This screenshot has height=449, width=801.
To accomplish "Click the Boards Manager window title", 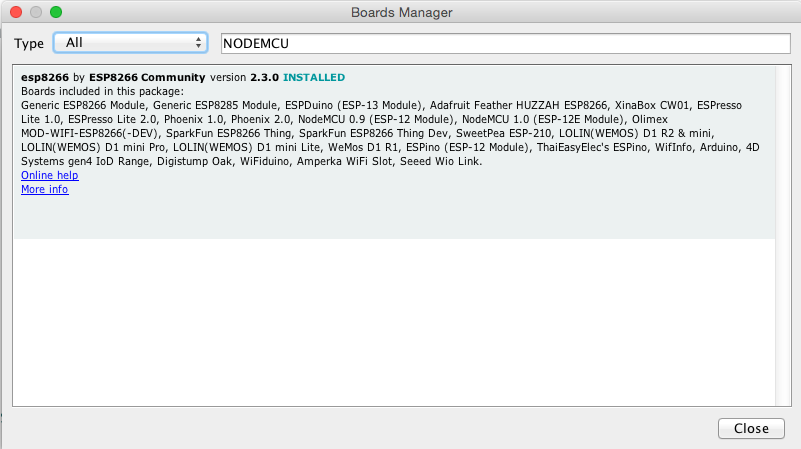I will pos(402,12).
